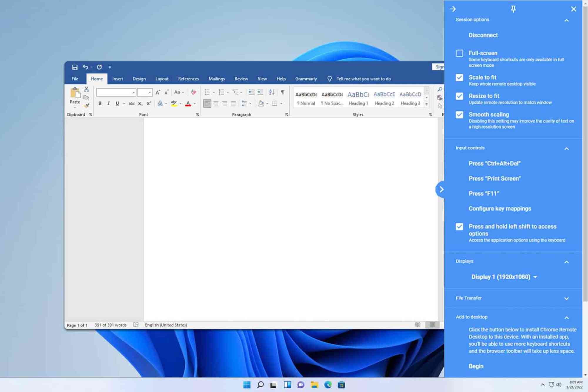Show paragraph marks pilcrow icon
Image resolution: width=588 pixels, height=392 pixels.
(283, 92)
